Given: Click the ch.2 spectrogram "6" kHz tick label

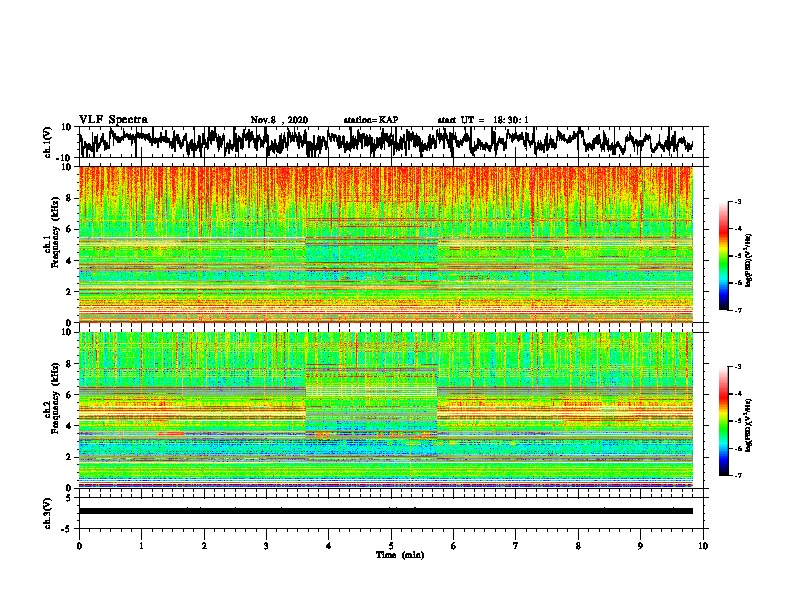Looking at the screenshot, I should [69, 395].
